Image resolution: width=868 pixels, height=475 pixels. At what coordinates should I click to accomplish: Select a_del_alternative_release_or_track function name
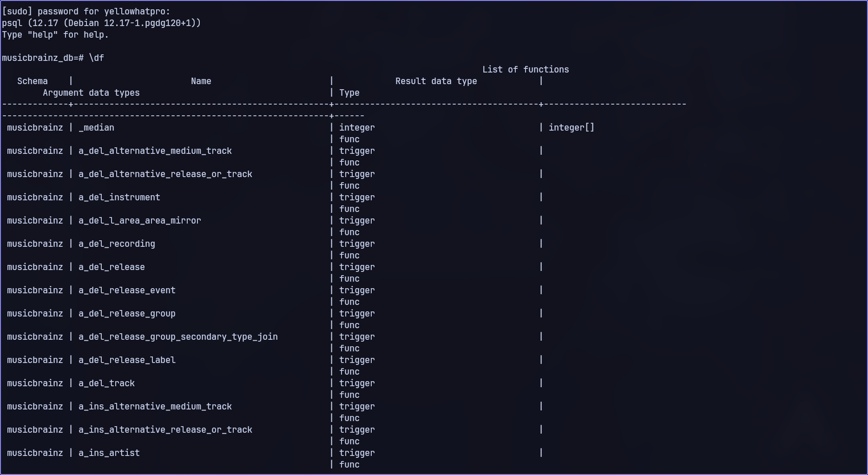[x=165, y=174]
